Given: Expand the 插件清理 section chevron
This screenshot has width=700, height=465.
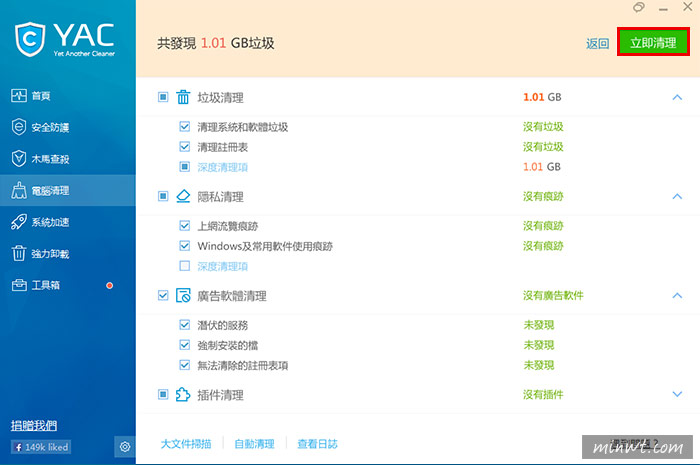Looking at the screenshot, I should tap(677, 394).
